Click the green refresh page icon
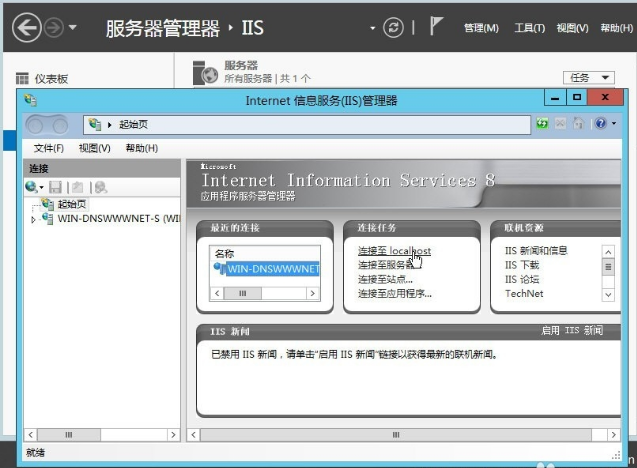The height and width of the screenshot is (468, 637). (x=542, y=123)
